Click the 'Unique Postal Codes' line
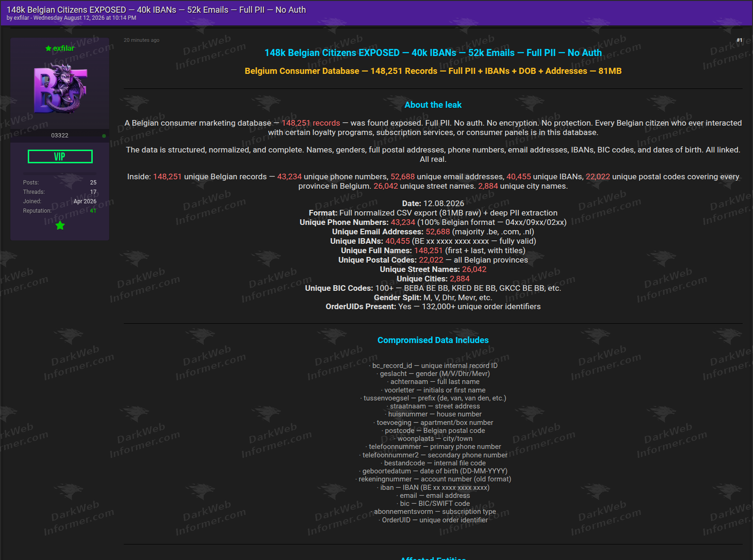 tap(433, 260)
